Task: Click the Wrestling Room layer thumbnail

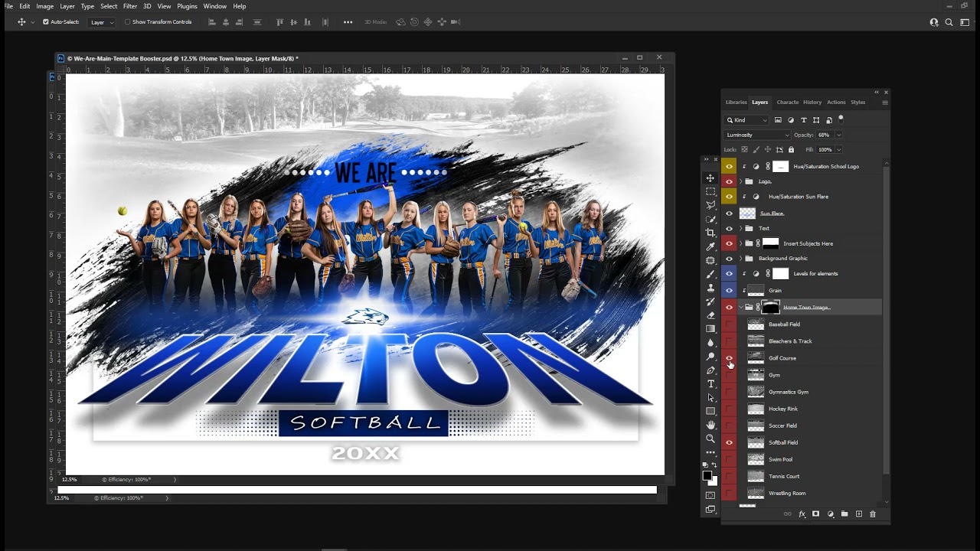Action: [x=756, y=493]
